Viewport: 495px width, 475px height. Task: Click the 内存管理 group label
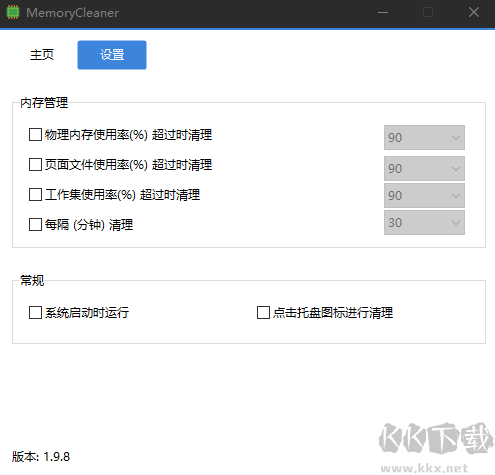[44, 103]
